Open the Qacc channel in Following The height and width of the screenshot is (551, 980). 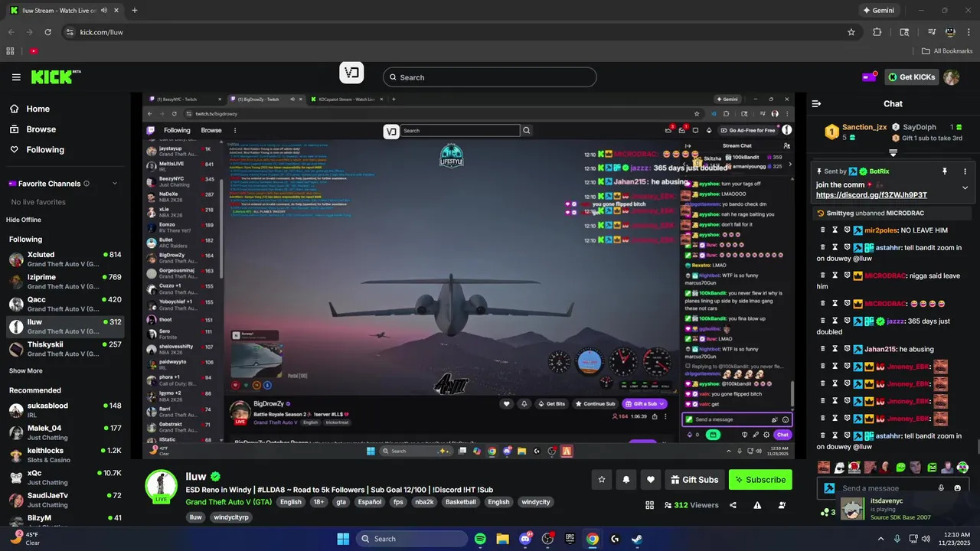click(x=65, y=304)
